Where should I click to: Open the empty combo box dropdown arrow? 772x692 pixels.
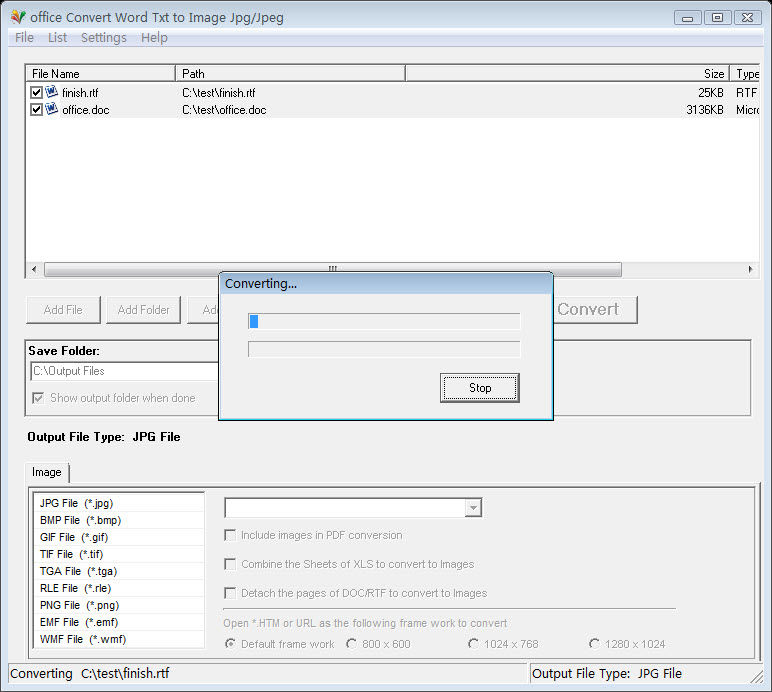pyautogui.click(x=473, y=508)
